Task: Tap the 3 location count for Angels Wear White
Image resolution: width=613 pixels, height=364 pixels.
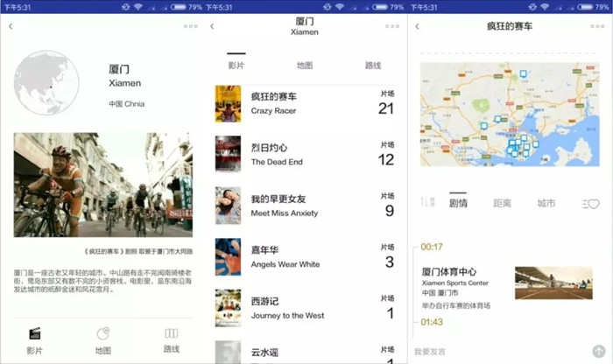Action: click(390, 262)
